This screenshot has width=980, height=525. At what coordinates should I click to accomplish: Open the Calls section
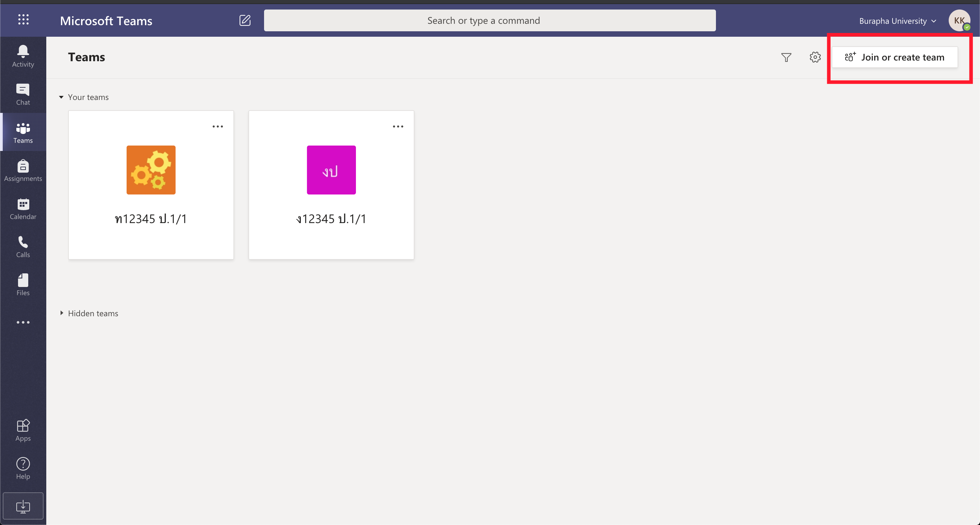click(23, 246)
